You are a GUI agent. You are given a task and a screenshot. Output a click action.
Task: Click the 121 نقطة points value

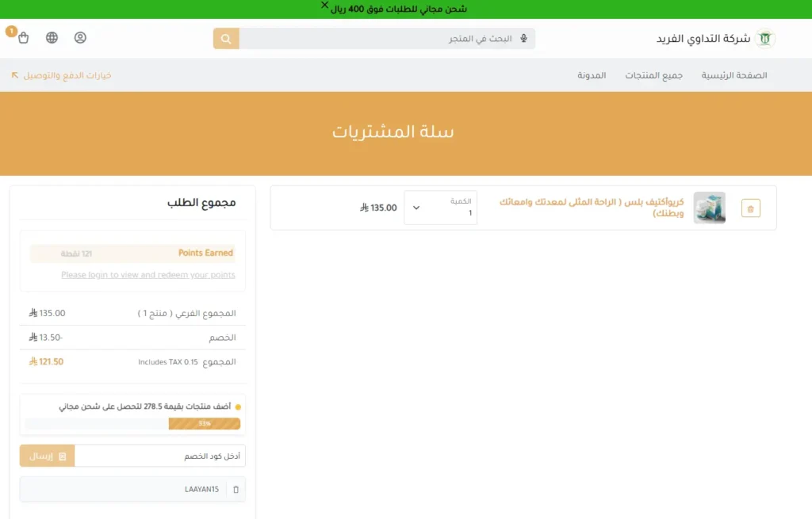(76, 254)
